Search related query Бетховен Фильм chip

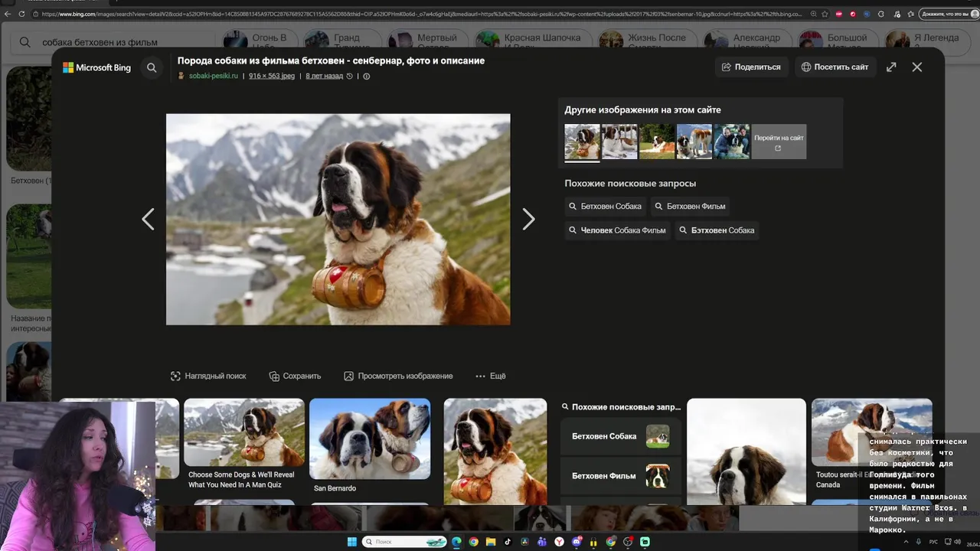pos(690,206)
